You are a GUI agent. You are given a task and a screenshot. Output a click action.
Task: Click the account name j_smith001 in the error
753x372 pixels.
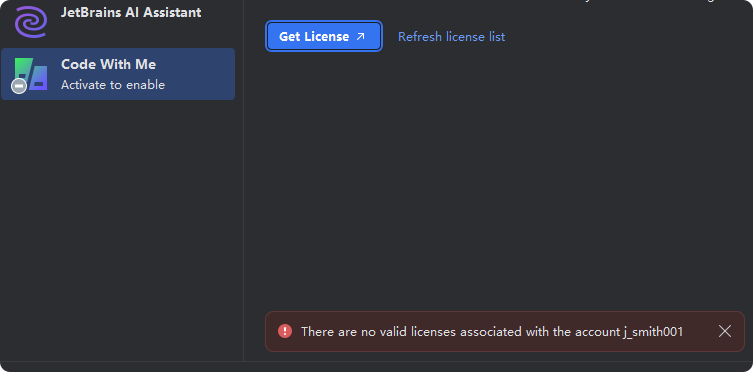653,332
